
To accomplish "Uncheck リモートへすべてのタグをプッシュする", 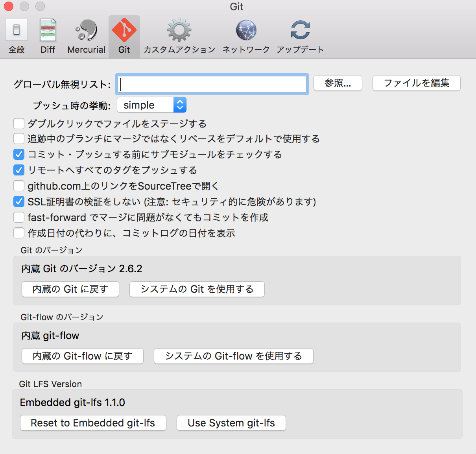I will (x=19, y=170).
